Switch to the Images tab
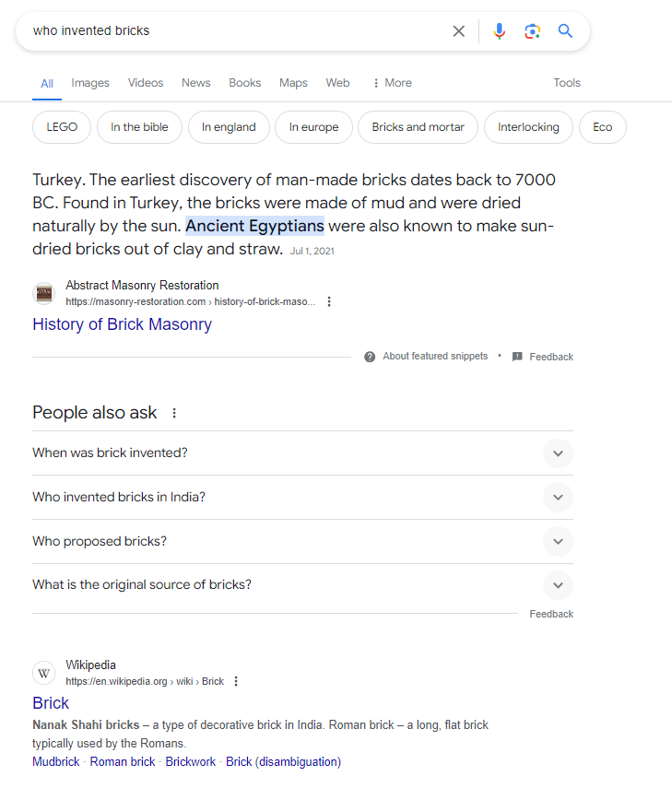This screenshot has width=672, height=788. [90, 83]
